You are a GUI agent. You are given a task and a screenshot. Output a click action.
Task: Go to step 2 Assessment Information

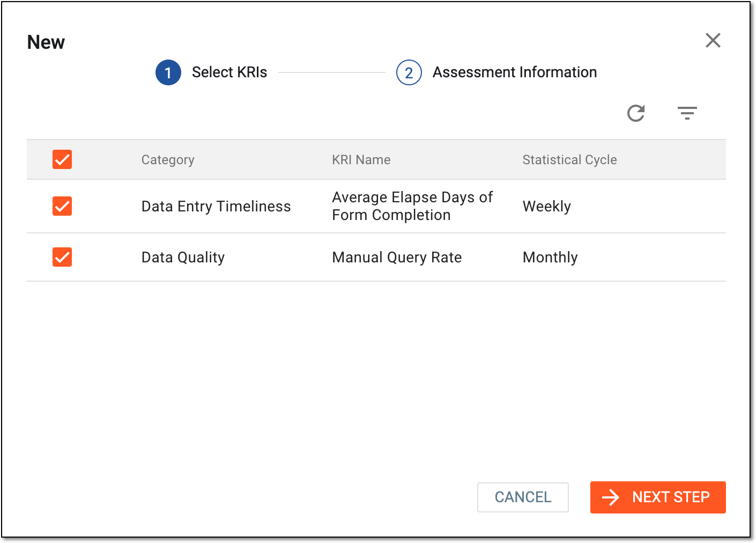click(x=496, y=72)
